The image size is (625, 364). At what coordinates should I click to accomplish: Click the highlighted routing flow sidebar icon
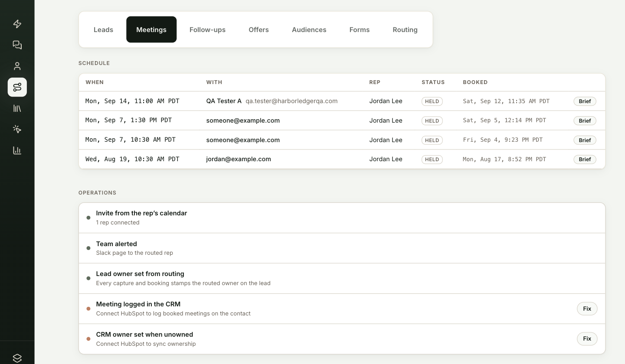point(17,87)
